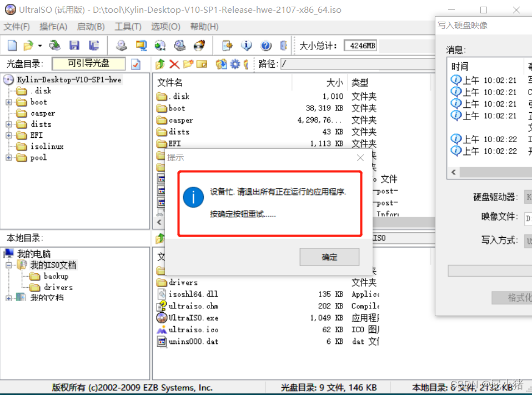Open the 选项(O) menu
Image resolution: width=532 pixels, height=395 pixels.
coord(165,27)
